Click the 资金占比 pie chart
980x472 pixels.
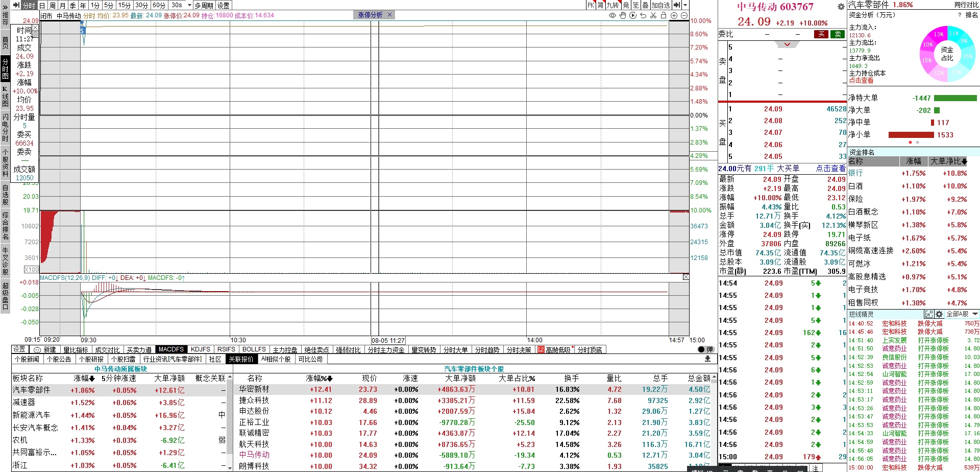click(x=947, y=54)
